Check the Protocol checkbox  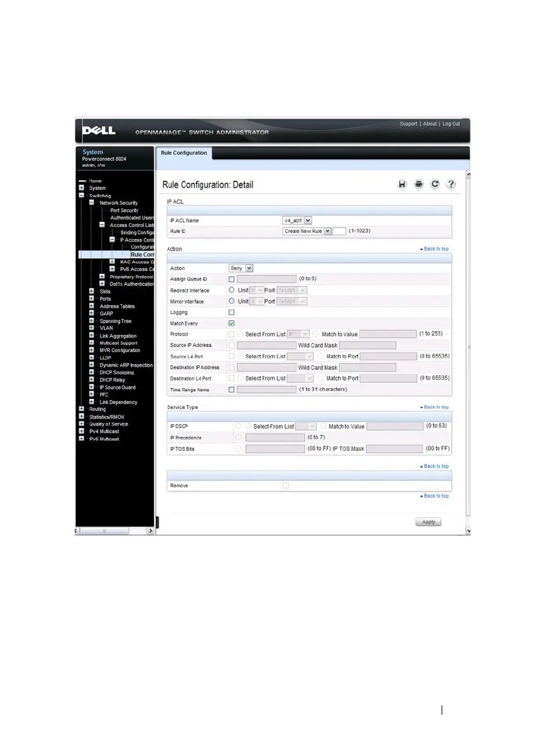[232, 334]
